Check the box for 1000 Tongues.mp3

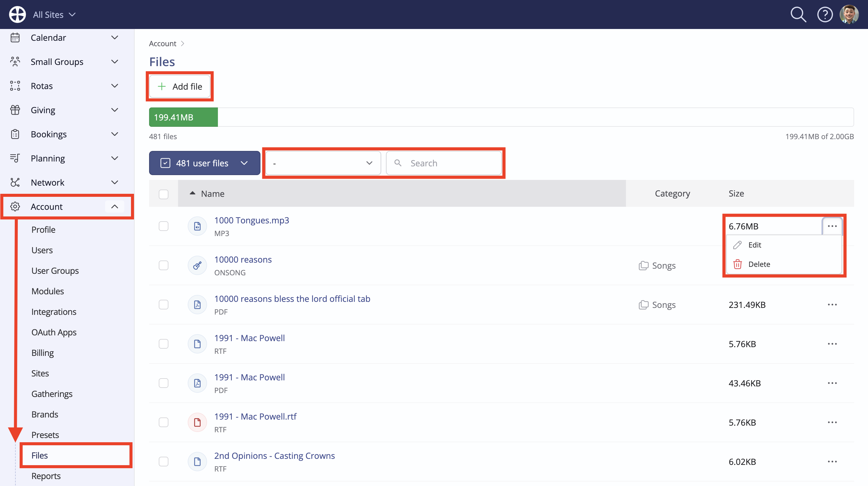coord(163,226)
